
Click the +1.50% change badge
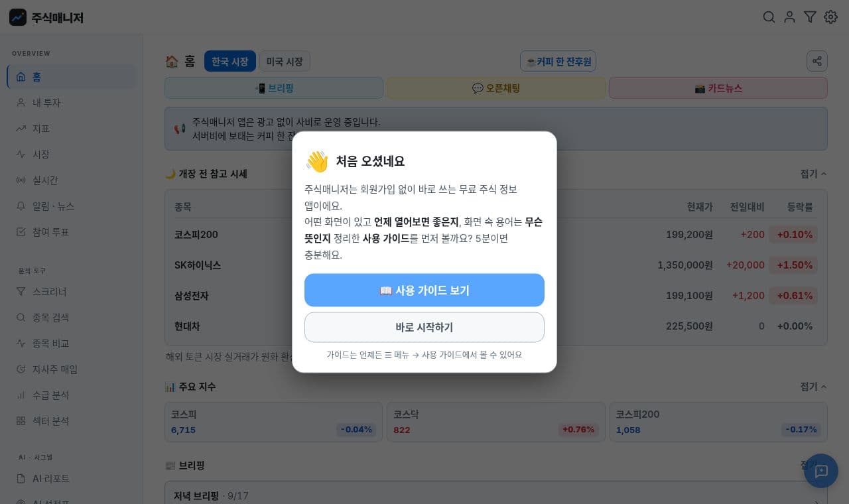click(794, 265)
